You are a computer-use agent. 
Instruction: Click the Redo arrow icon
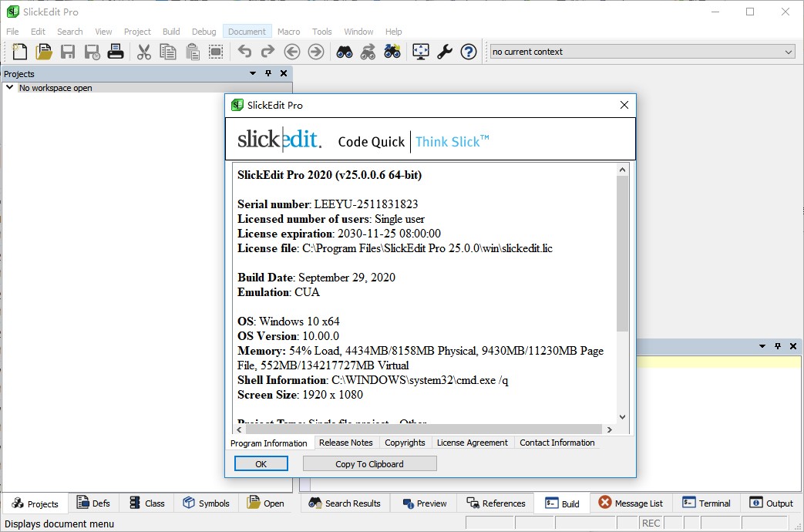coord(267,52)
